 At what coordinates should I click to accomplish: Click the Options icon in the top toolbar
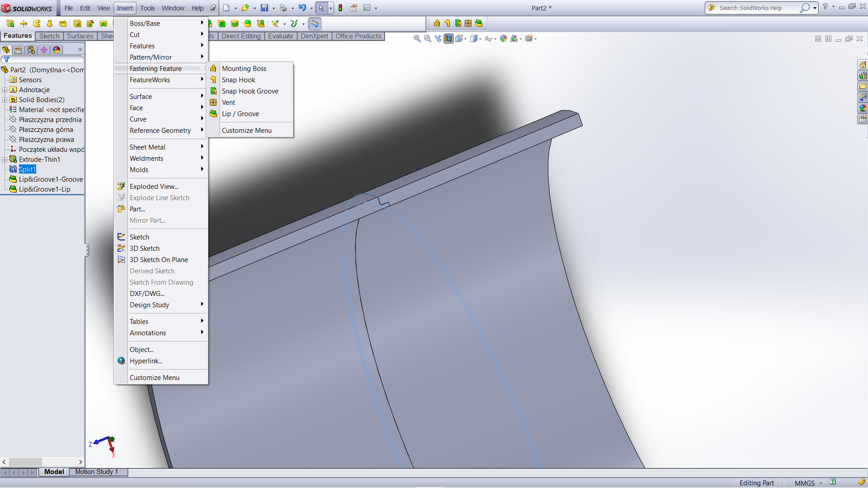(x=367, y=8)
